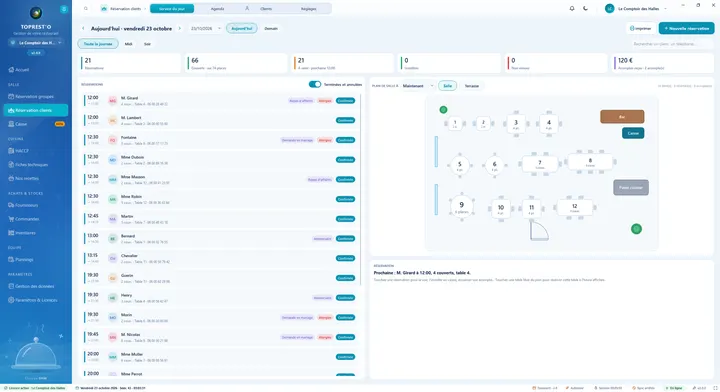Click the TOPREST'O logo
Image resolution: width=720 pixels, height=392 pixels.
click(36, 13)
